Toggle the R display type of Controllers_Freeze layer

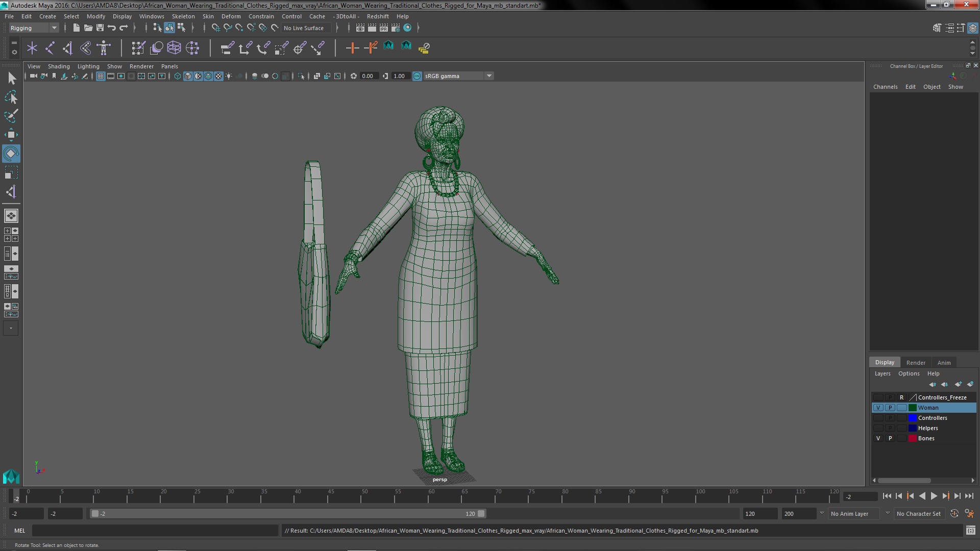(901, 397)
